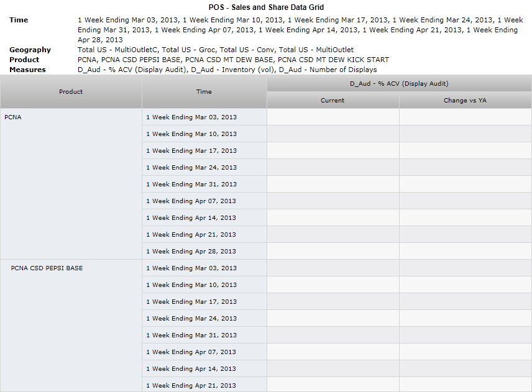Click PCNA's 1 Week Ending Mar 10, 2013 row
The width and height of the screenshot is (532, 392).
[x=204, y=134]
